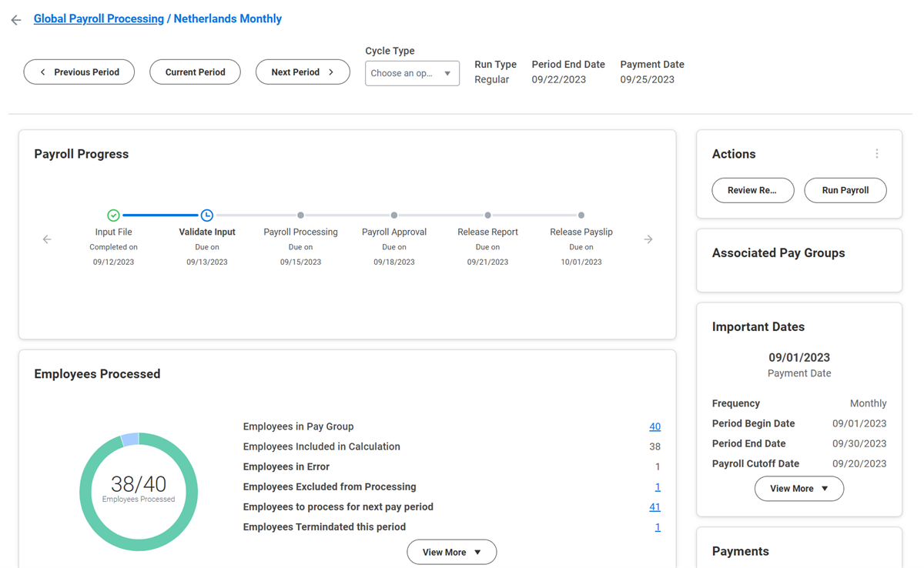Open Employees Excluded from Processing count link

658,486
